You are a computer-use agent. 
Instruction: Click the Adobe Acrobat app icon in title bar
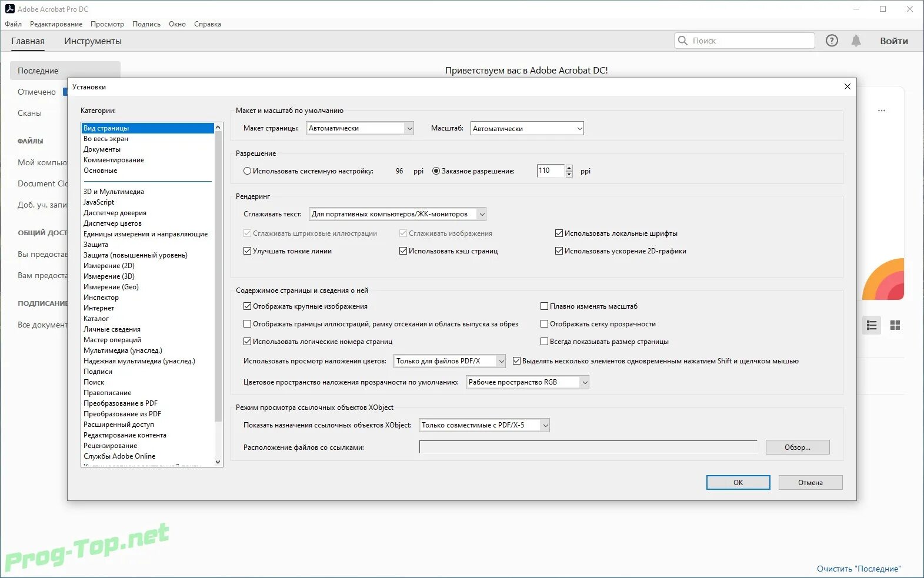tap(9, 9)
